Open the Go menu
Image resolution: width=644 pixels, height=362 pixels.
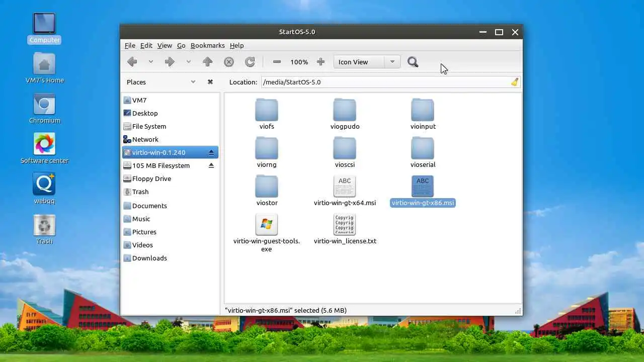[x=181, y=45]
